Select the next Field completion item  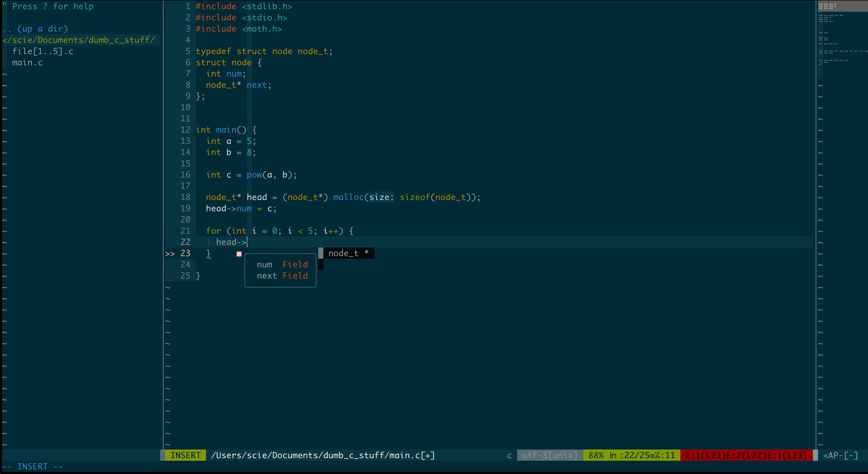[282, 276]
